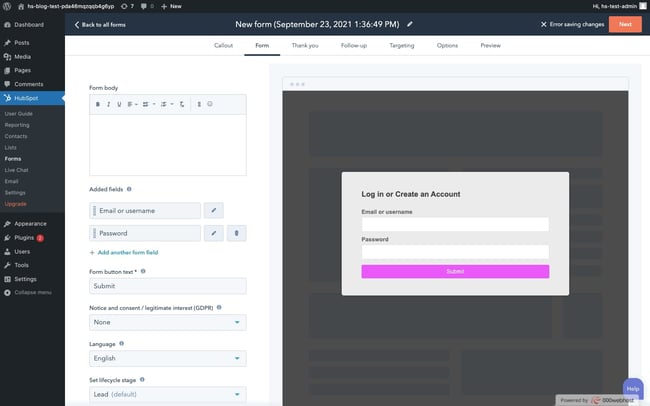Viewport: 650px width, 406px height.
Task: Open the lifecycle stage dropdown
Action: 167,394
